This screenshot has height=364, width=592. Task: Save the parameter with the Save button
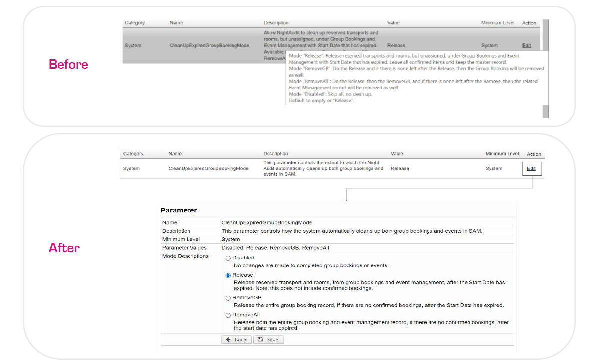click(x=269, y=340)
